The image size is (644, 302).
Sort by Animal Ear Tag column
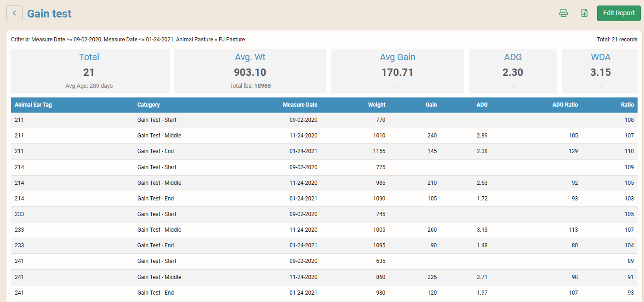(x=33, y=105)
